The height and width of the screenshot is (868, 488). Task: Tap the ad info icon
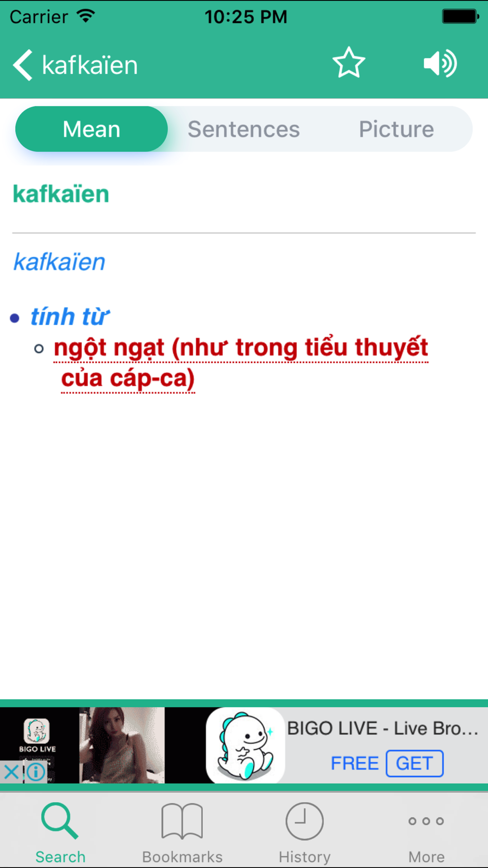tap(36, 772)
